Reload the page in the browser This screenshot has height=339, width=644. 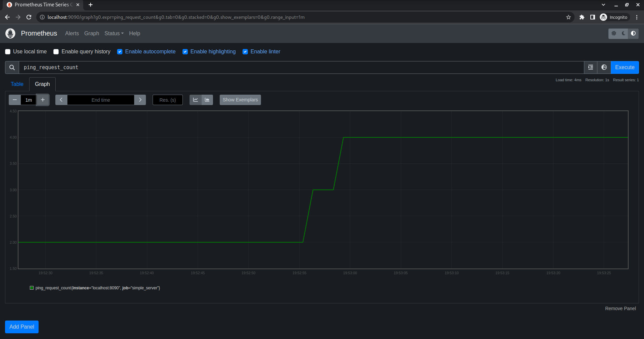click(x=29, y=17)
